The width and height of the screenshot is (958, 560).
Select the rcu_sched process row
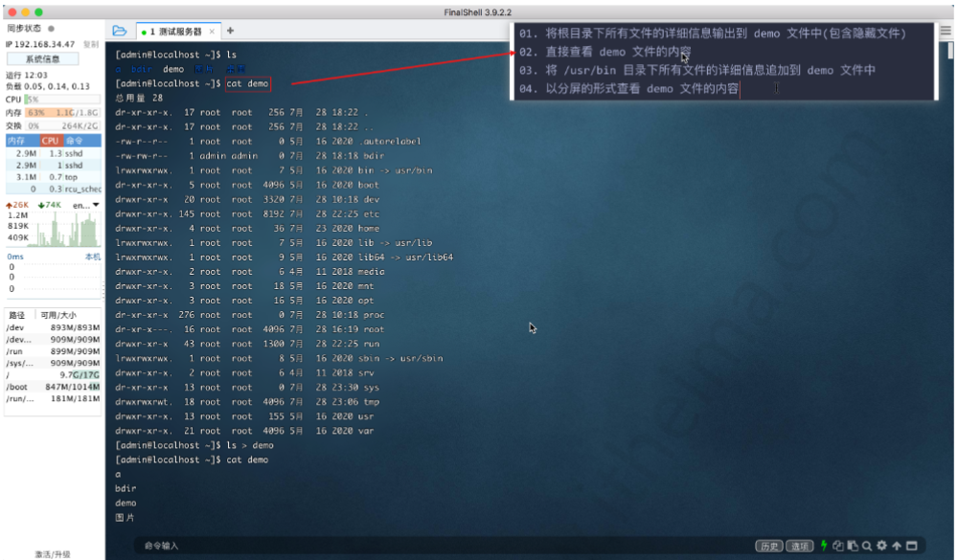click(x=54, y=189)
